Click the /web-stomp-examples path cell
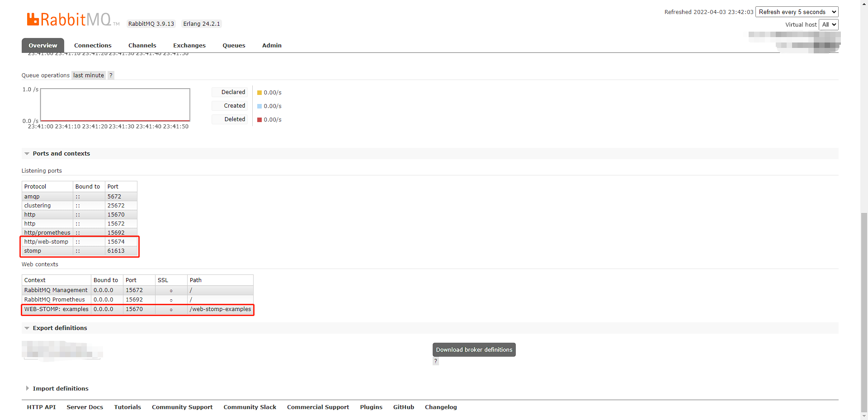The image size is (868, 420). 220,309
